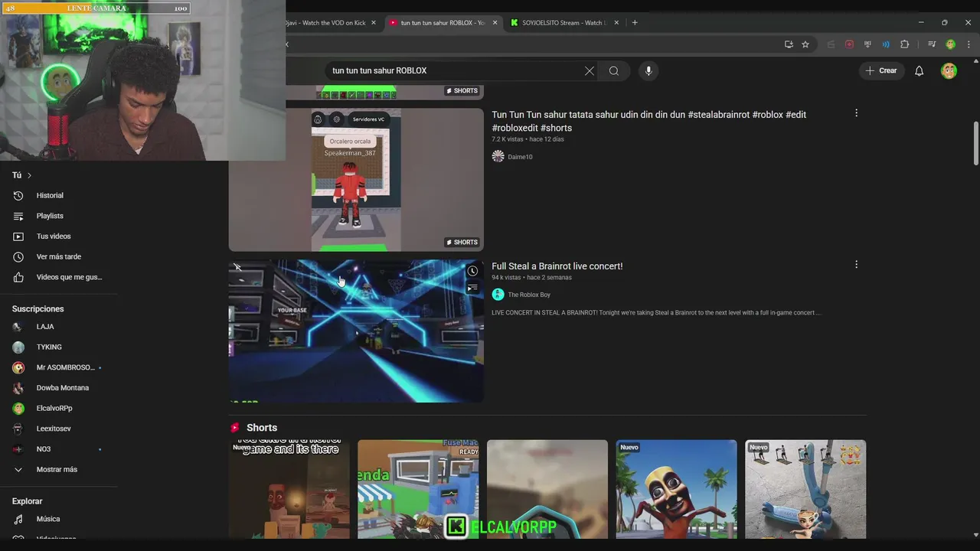Screen dimensions: 980x551
Task: Click the search magnifier icon
Action: (614, 70)
